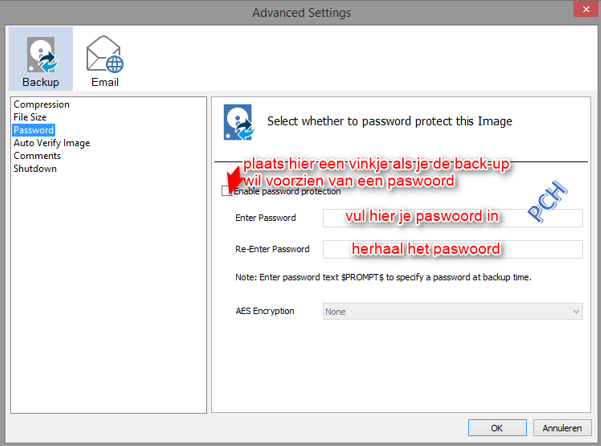Click the Backup tab label
601x446 pixels.
40,82
